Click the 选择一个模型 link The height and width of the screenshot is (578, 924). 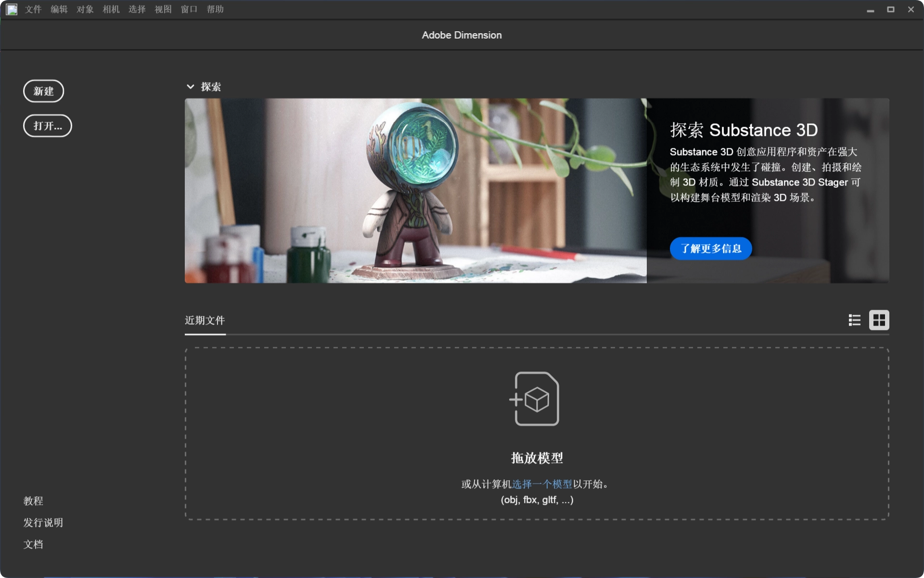[542, 484]
